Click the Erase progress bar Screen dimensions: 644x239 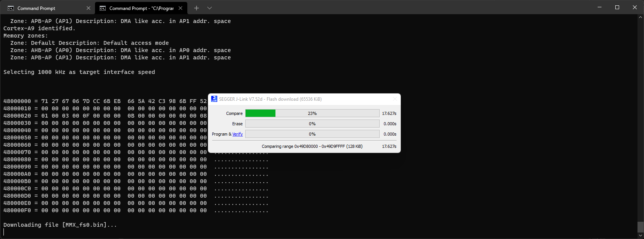pyautogui.click(x=312, y=124)
